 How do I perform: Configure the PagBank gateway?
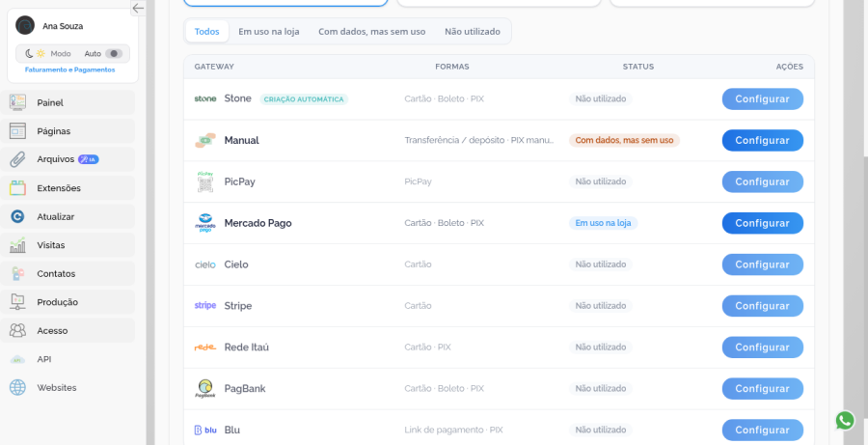(762, 388)
